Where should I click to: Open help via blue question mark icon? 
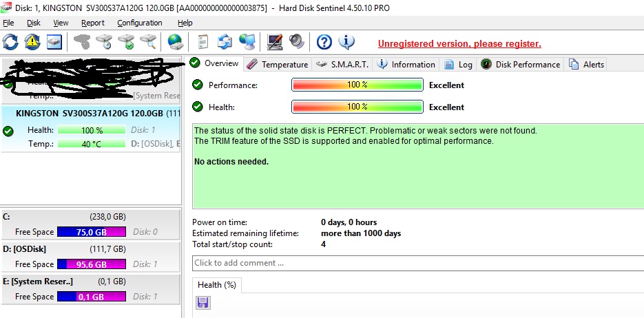tap(324, 42)
